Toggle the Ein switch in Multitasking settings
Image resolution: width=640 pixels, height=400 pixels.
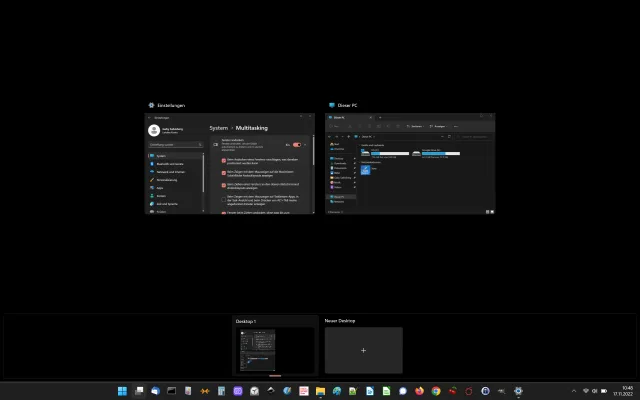pos(297,145)
